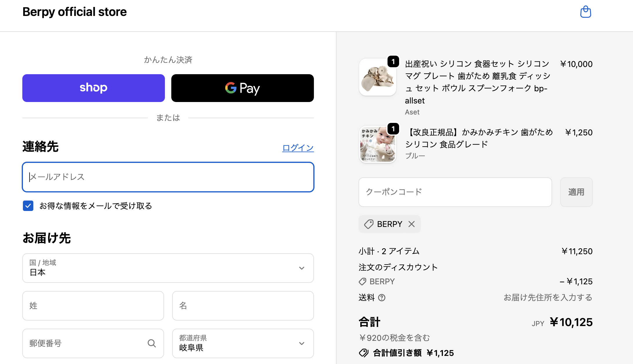Click the total discount tags icon
Viewport: 633px width, 364px height.
364,353
